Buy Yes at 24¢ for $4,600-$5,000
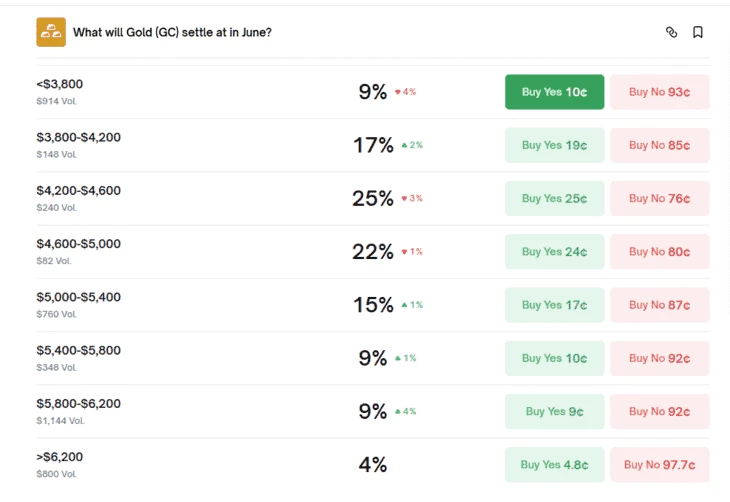Image resolution: width=730 pixels, height=502 pixels. (554, 252)
